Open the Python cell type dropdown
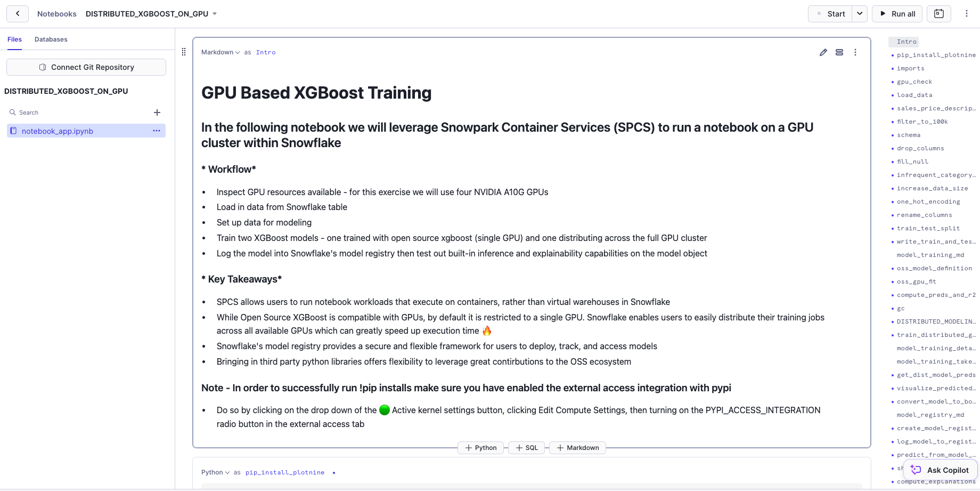 (x=216, y=472)
